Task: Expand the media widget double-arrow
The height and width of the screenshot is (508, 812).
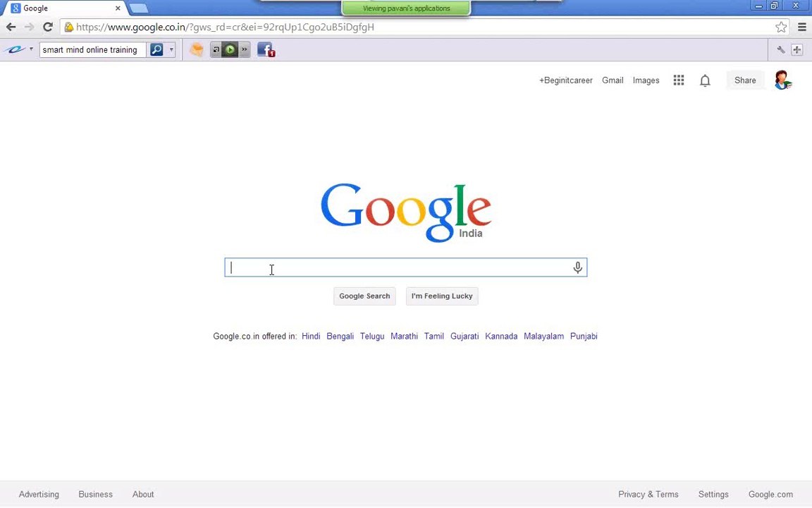Action: (x=245, y=50)
